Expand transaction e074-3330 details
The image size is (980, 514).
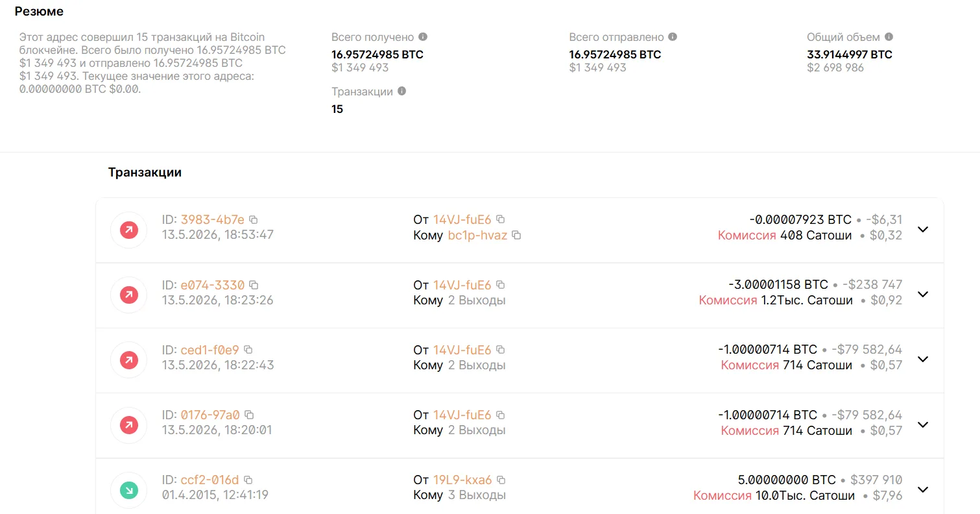(x=923, y=294)
